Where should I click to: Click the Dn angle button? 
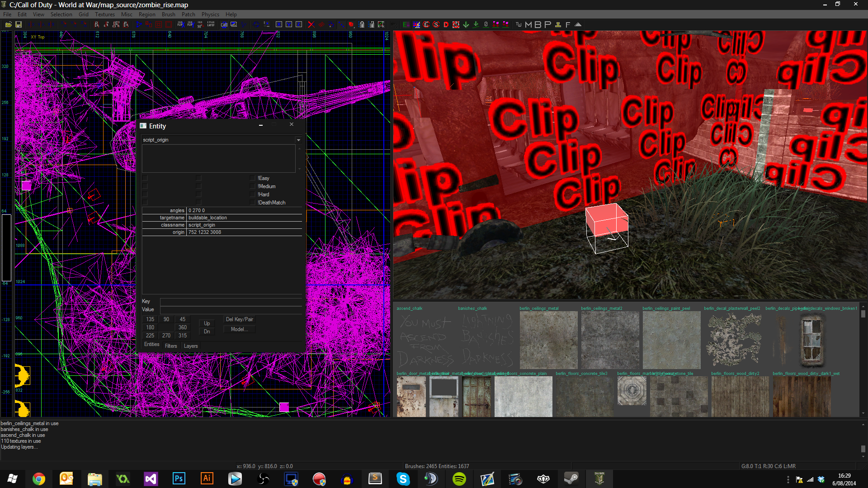coord(207,332)
